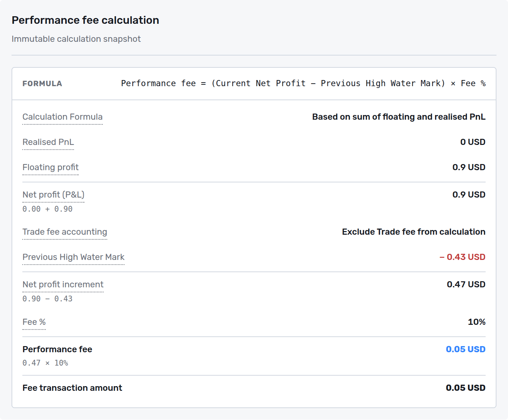Click 'Based on sum of floating and realised PnL'
The width and height of the screenshot is (508, 420).
[x=399, y=117]
